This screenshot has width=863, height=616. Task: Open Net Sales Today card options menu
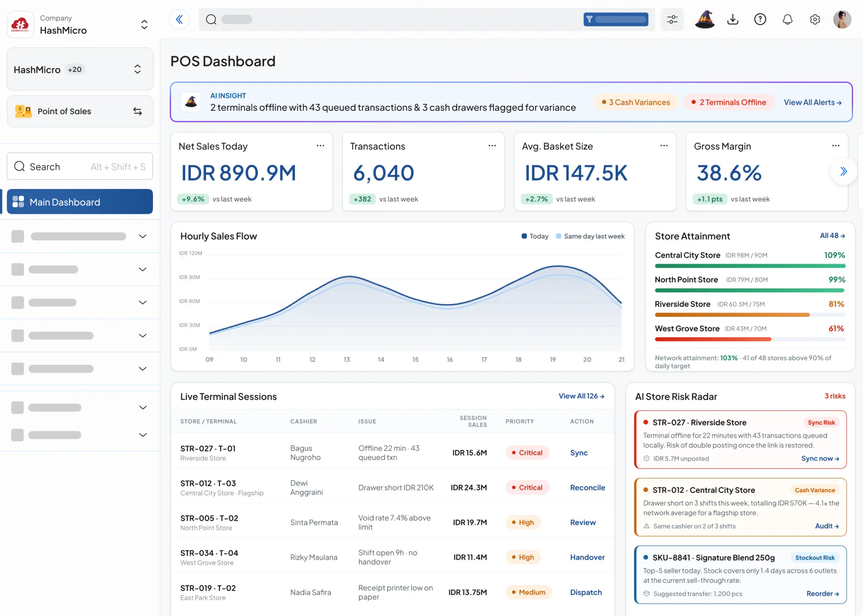[x=320, y=146]
